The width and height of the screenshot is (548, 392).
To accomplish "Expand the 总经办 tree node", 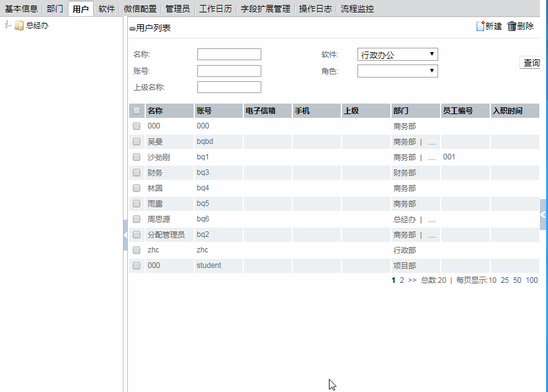I will (x=7, y=25).
